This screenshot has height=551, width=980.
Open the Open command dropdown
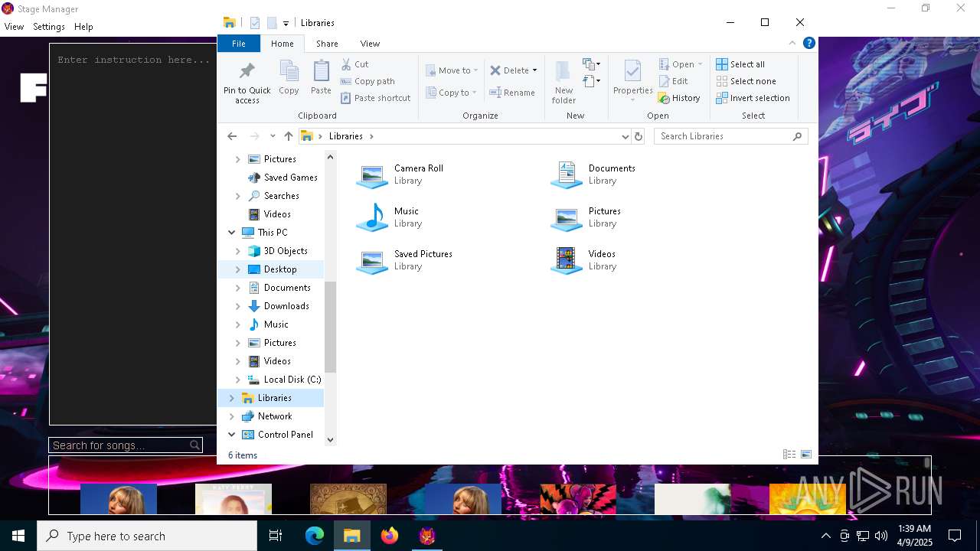[x=699, y=64]
